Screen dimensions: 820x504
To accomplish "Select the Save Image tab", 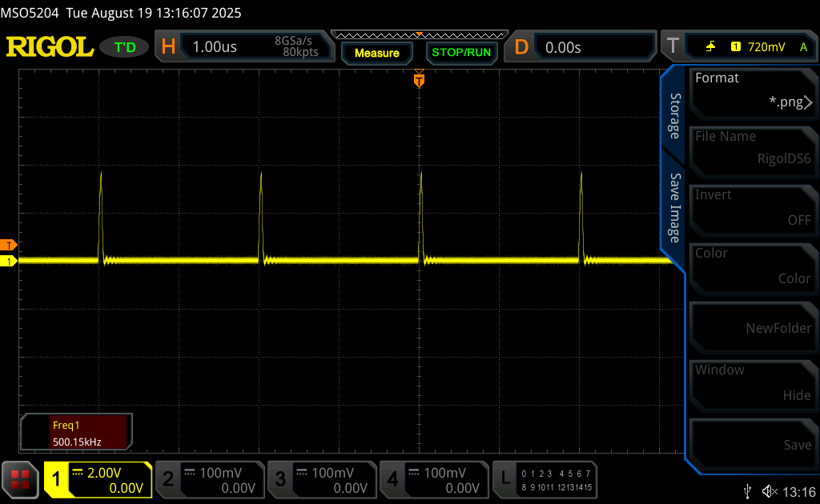I will (x=674, y=208).
